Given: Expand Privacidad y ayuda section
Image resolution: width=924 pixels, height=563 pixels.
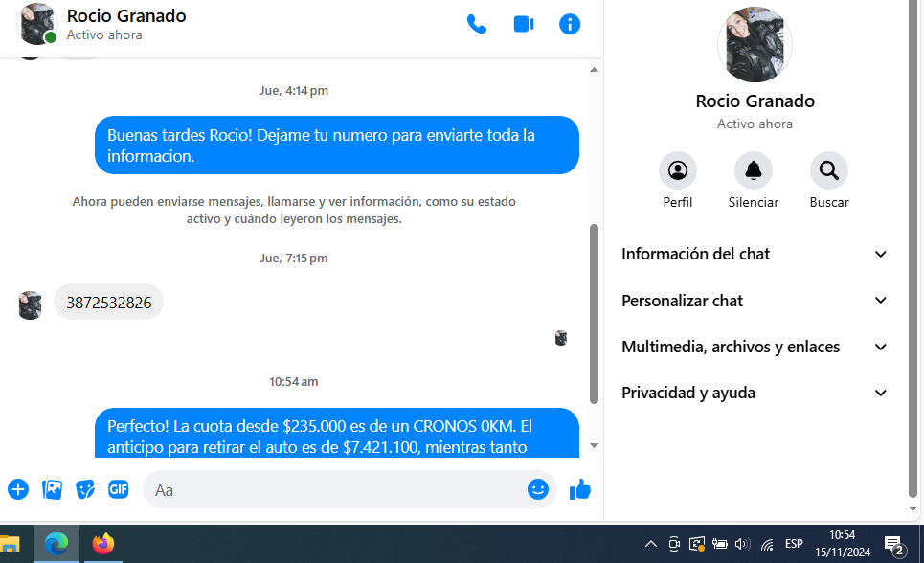Looking at the screenshot, I should click(x=755, y=393).
